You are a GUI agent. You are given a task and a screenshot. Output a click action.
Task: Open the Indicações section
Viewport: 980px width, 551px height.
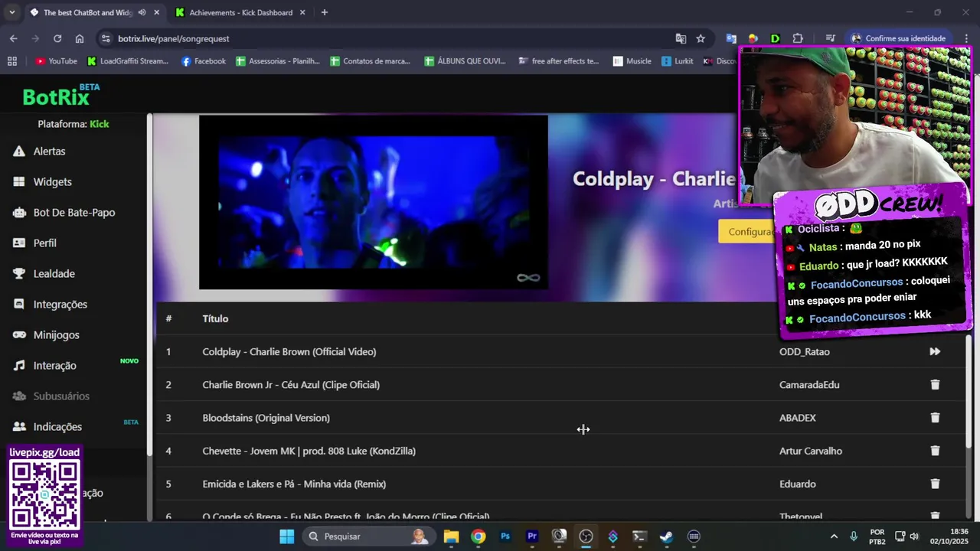[x=57, y=427]
